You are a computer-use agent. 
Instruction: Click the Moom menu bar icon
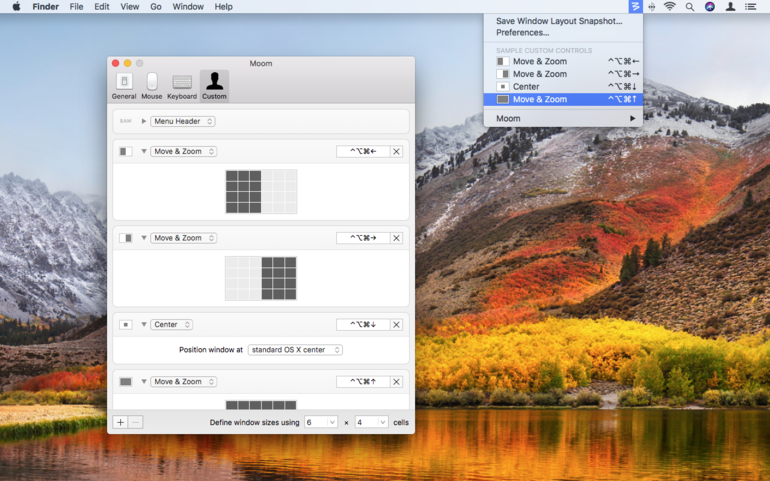[635, 6]
